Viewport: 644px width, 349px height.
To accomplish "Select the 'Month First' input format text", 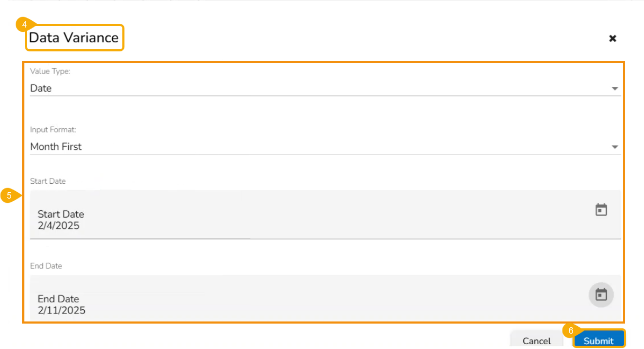I will (56, 147).
